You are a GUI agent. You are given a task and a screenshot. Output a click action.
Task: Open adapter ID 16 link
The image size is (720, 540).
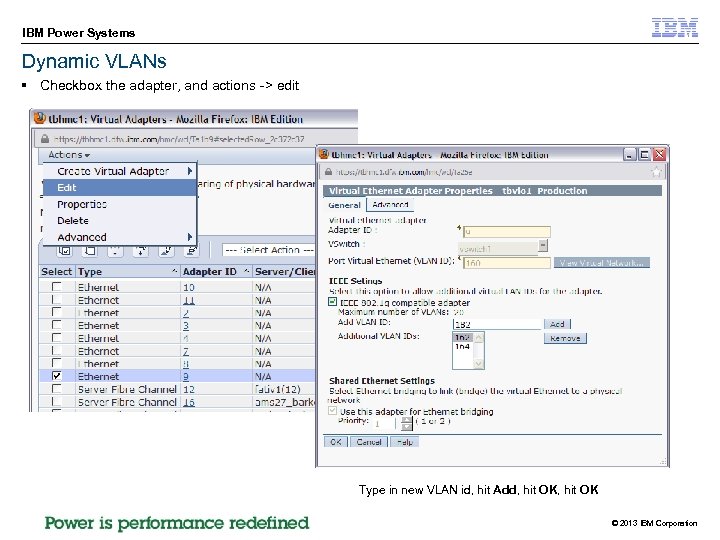click(189, 402)
